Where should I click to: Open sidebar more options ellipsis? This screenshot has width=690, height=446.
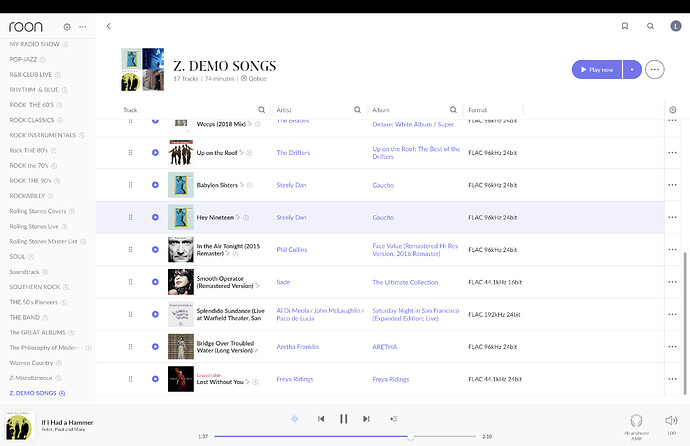(x=83, y=27)
